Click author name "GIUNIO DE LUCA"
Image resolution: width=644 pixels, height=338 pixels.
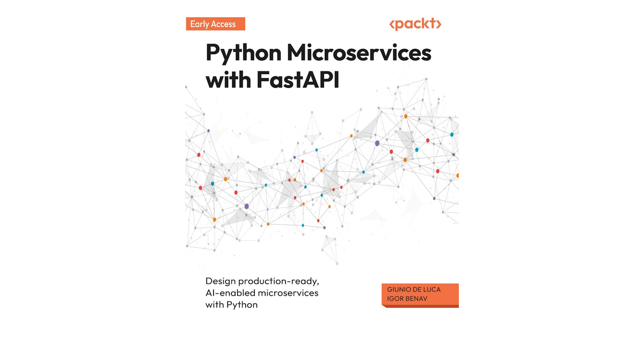click(x=414, y=290)
